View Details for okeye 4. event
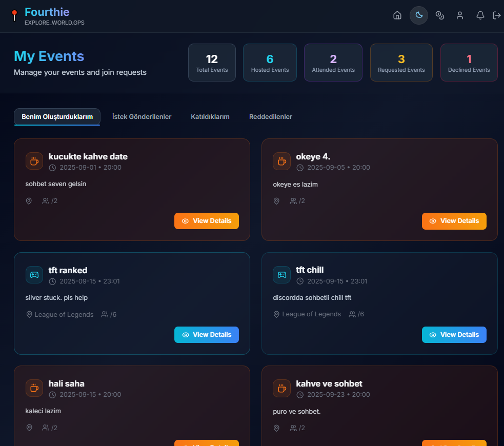The height and width of the screenshot is (446, 504). [x=454, y=221]
